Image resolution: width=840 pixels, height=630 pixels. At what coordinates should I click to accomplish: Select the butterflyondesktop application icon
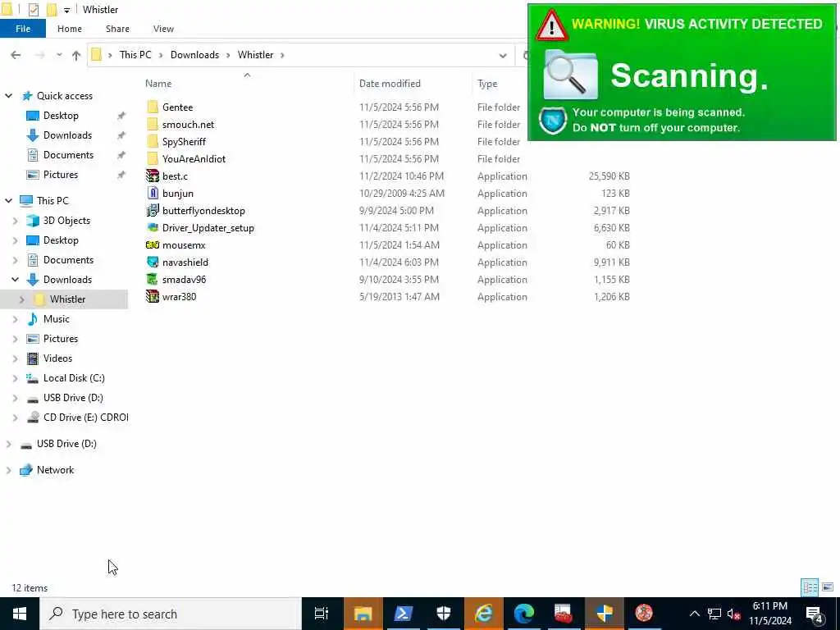(153, 211)
